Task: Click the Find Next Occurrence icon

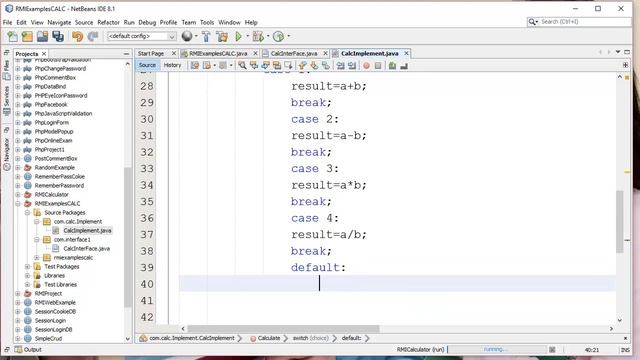Action: coord(265,65)
